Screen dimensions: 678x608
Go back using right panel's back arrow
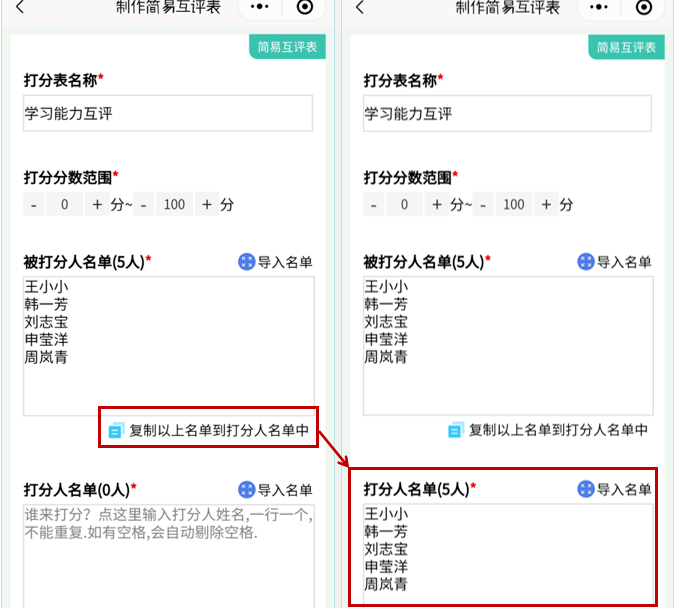360,7
